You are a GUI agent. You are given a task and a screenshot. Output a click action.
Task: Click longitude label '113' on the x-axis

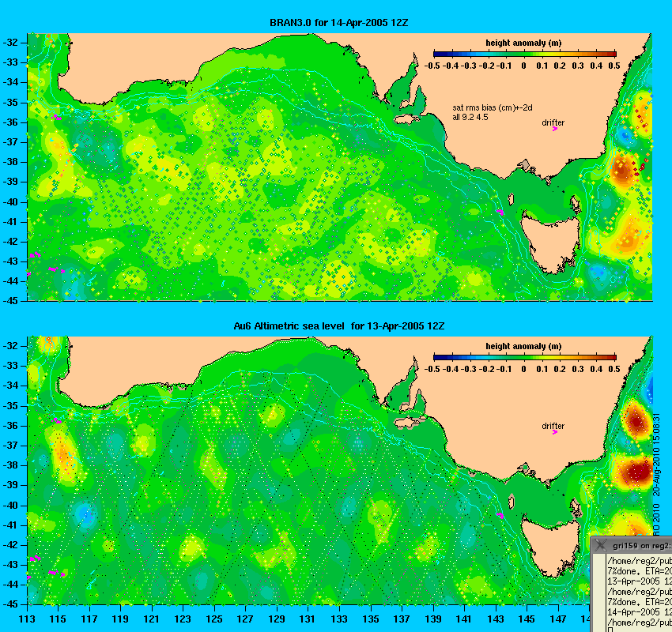click(x=27, y=619)
